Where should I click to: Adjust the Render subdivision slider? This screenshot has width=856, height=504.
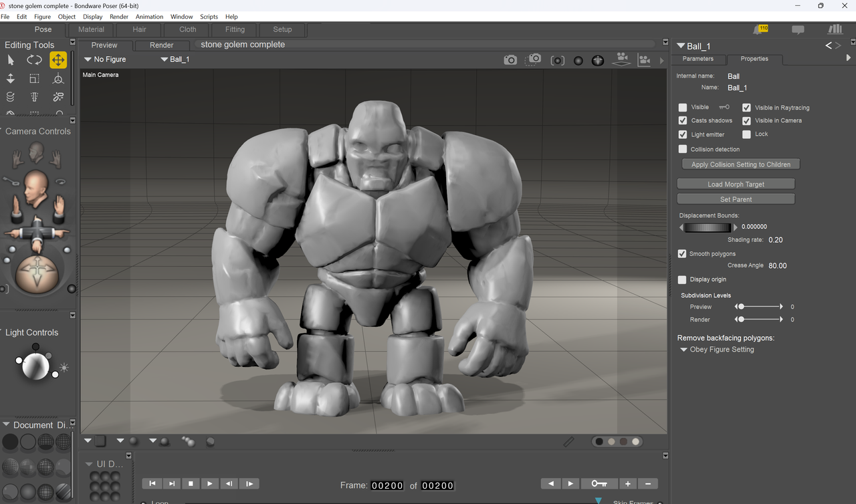759,320
